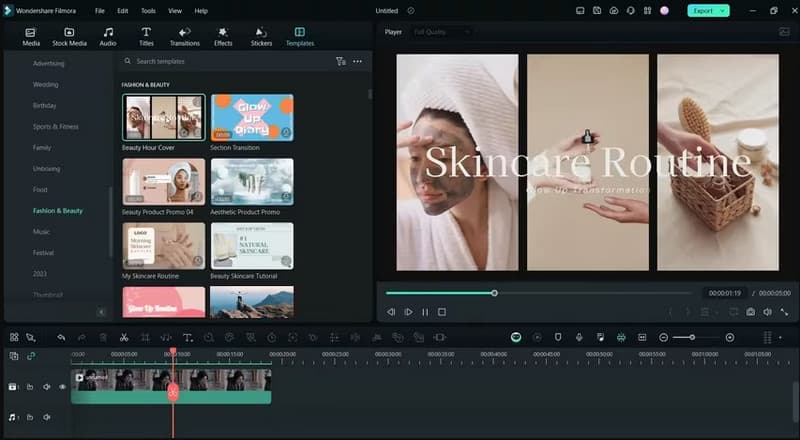The width and height of the screenshot is (800, 440).
Task: Adjust player volume speaker icon
Action: point(767,312)
